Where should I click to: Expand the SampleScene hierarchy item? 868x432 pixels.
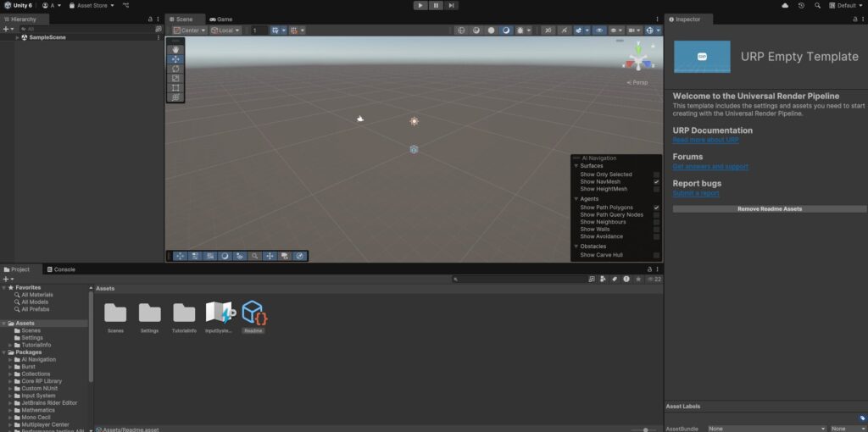tap(17, 37)
